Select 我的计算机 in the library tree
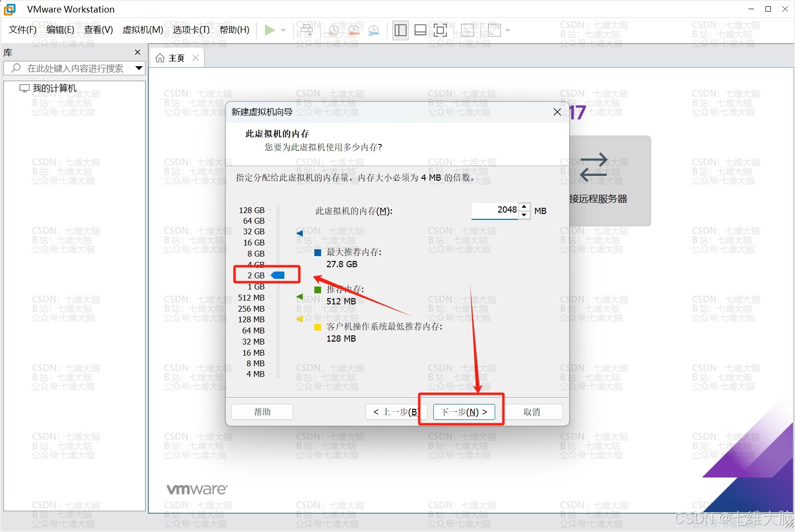This screenshot has width=795, height=532. 54,88
